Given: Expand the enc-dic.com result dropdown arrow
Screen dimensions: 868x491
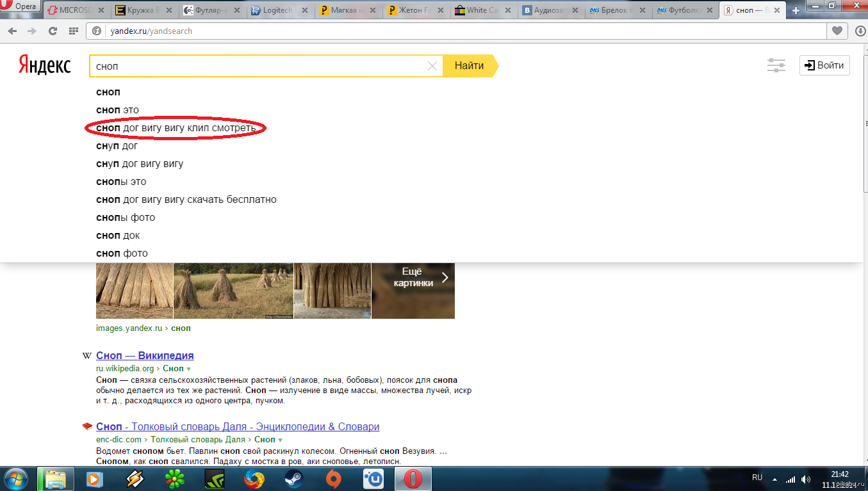Looking at the screenshot, I should (x=280, y=440).
